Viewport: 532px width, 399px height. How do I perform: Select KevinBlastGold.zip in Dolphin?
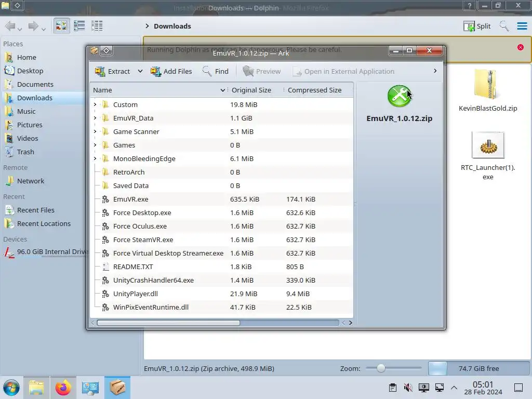pyautogui.click(x=488, y=90)
